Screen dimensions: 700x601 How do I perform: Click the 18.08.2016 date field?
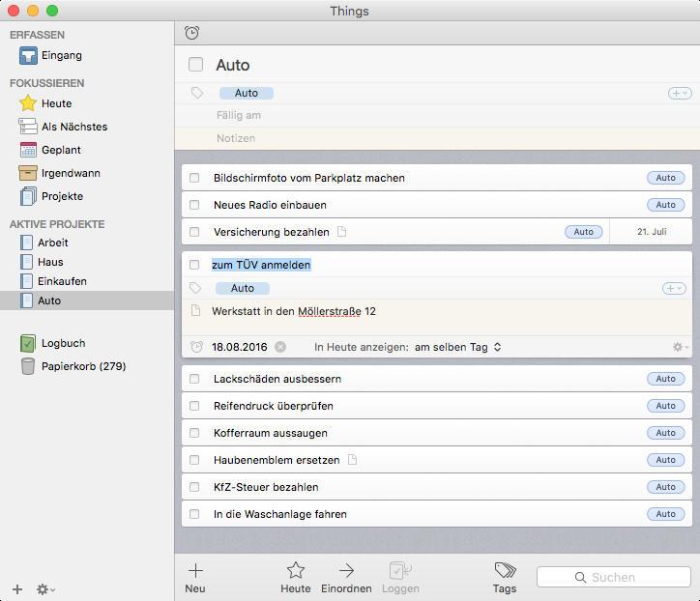(239, 347)
